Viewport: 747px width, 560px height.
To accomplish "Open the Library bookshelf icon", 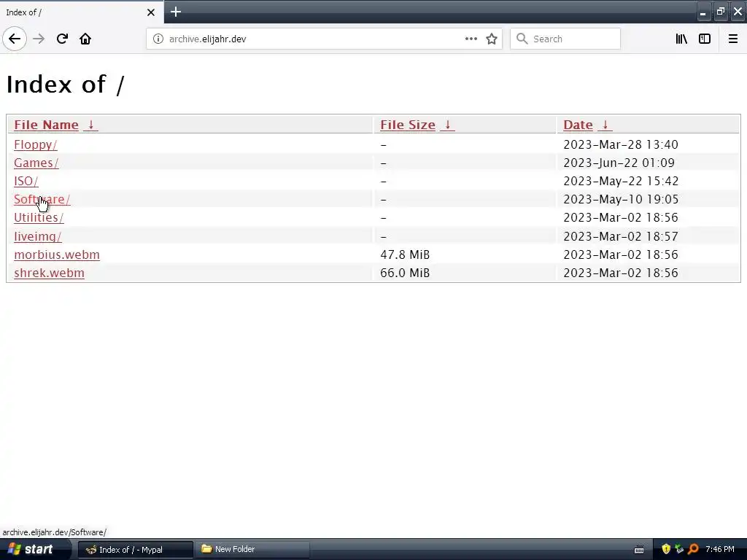I will (682, 39).
